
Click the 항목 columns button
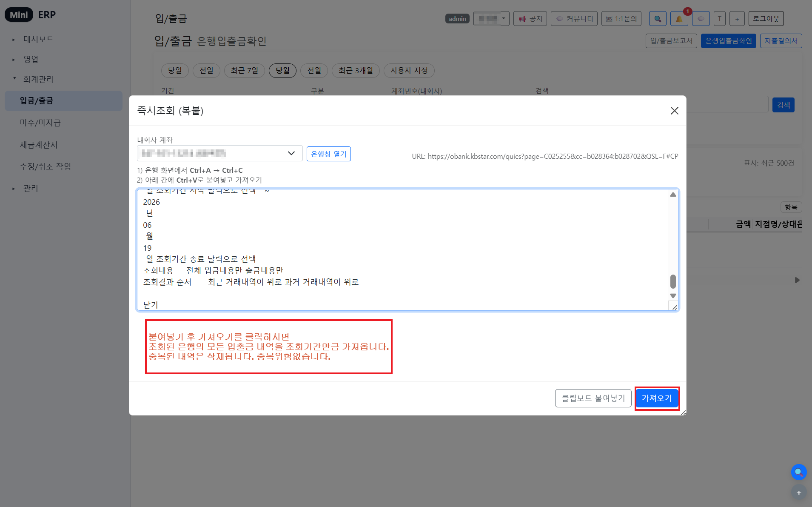tap(791, 207)
